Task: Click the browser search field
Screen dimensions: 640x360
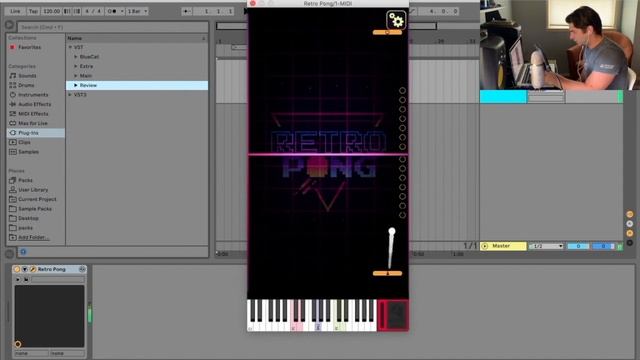Action: [113, 27]
